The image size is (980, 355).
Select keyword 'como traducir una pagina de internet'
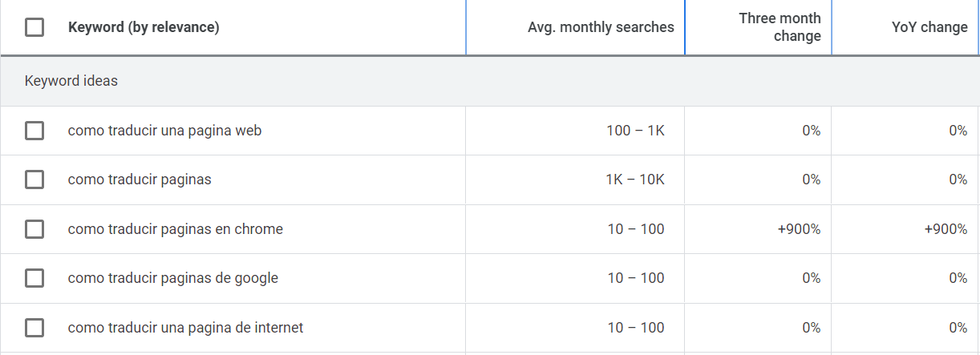point(185,328)
